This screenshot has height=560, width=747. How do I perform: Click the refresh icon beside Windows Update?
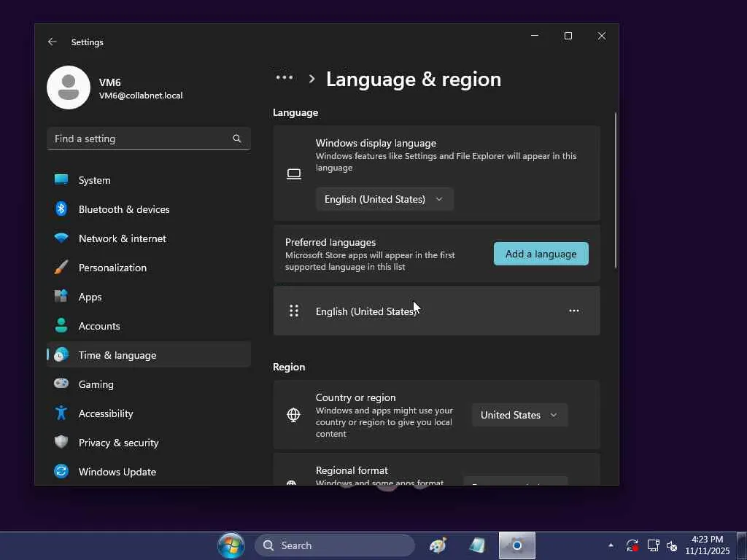(61, 471)
